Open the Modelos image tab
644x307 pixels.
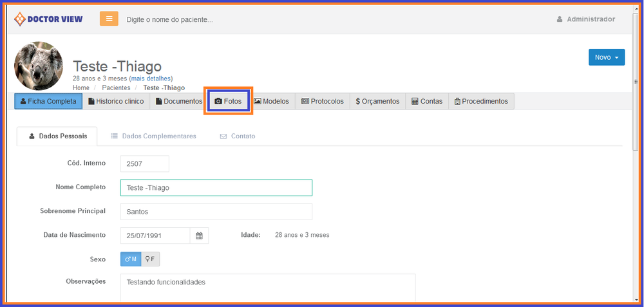click(x=271, y=102)
